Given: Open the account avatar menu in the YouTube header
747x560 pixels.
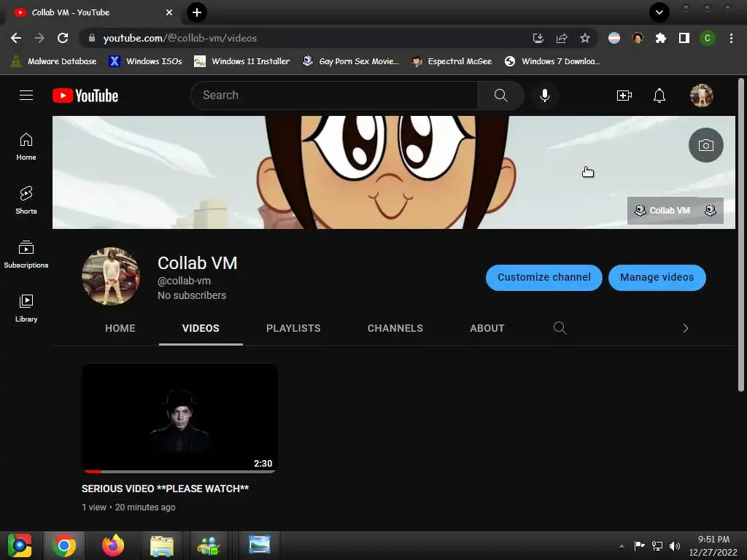Looking at the screenshot, I should [x=701, y=96].
